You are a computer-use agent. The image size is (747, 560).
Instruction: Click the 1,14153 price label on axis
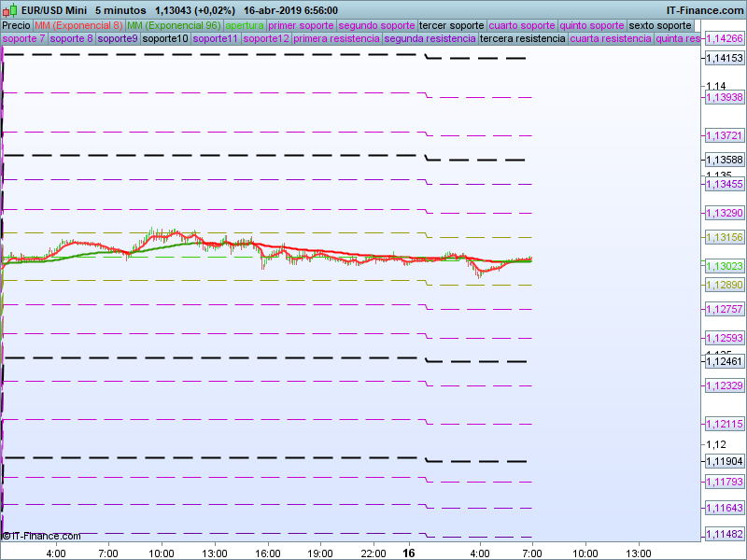click(724, 59)
